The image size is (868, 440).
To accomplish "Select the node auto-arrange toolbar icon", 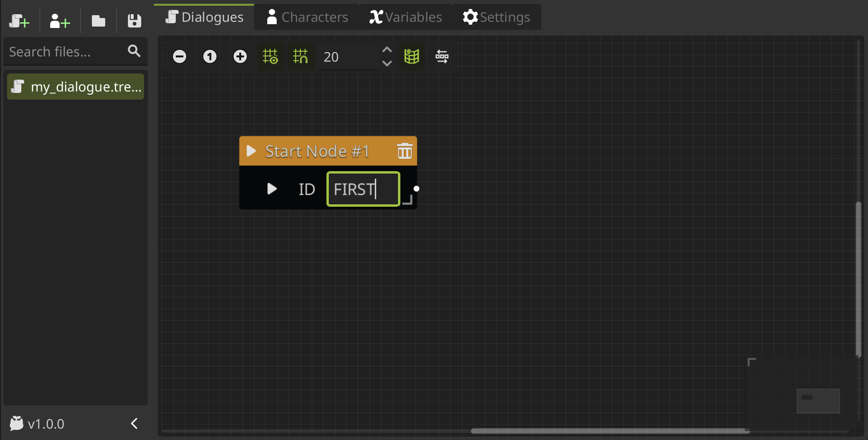I will (442, 56).
